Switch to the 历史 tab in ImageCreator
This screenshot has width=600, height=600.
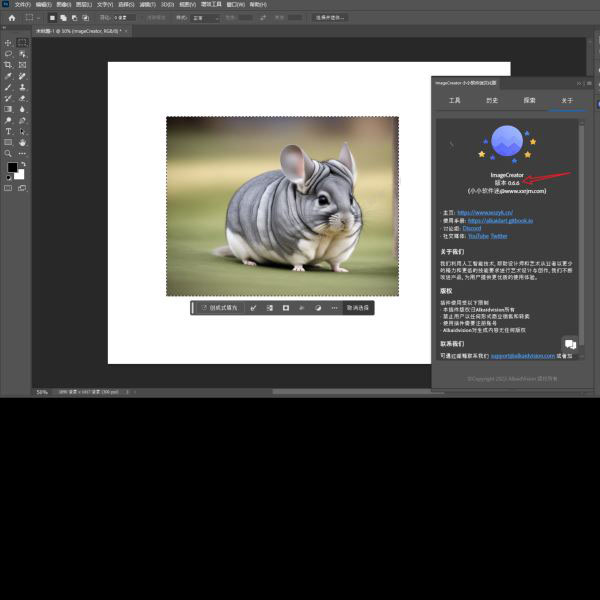[492, 100]
